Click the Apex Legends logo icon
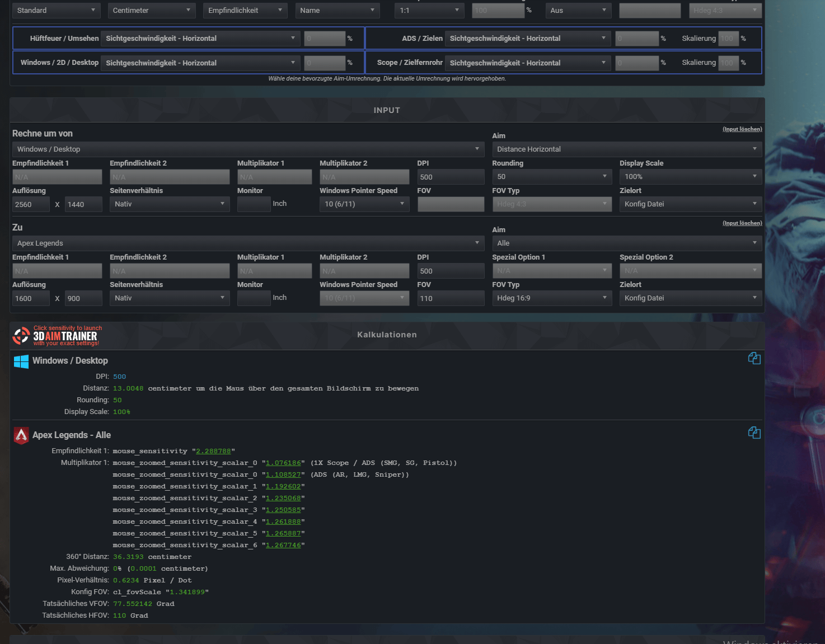825x644 pixels. [x=21, y=435]
